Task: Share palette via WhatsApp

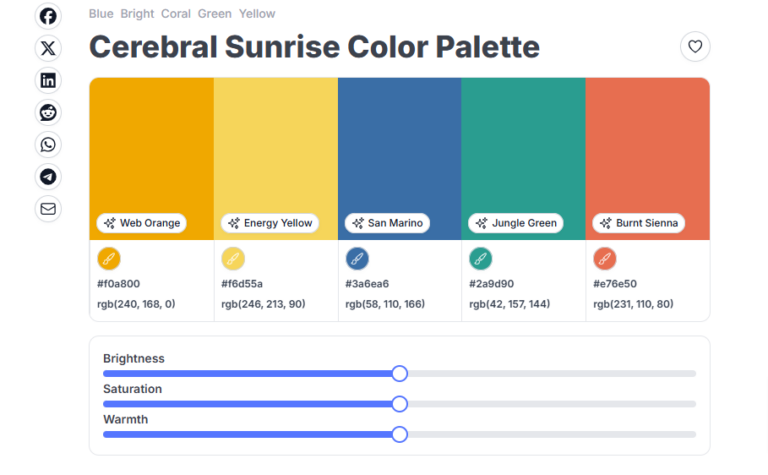Action: point(48,144)
